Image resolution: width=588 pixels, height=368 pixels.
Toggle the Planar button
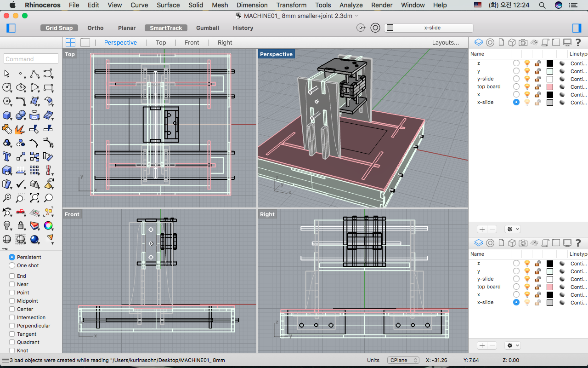point(127,28)
